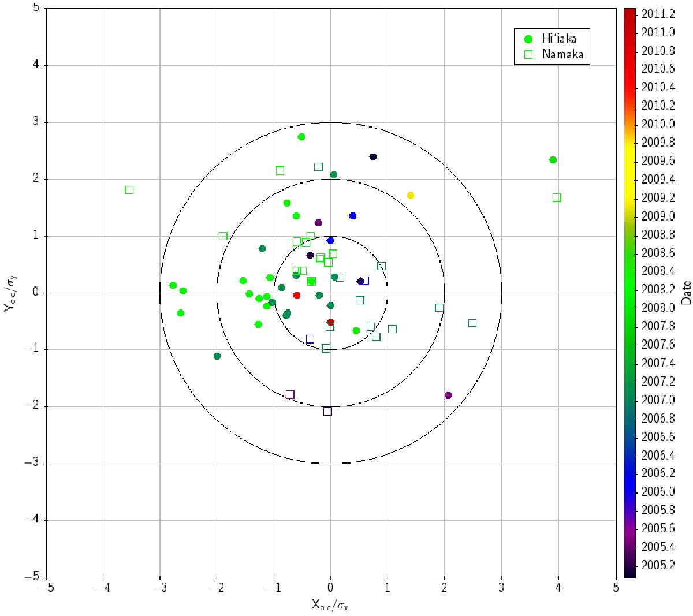The width and height of the screenshot is (693, 616).
Task: Click the purple circle outside the outer ring
Action: click(448, 395)
